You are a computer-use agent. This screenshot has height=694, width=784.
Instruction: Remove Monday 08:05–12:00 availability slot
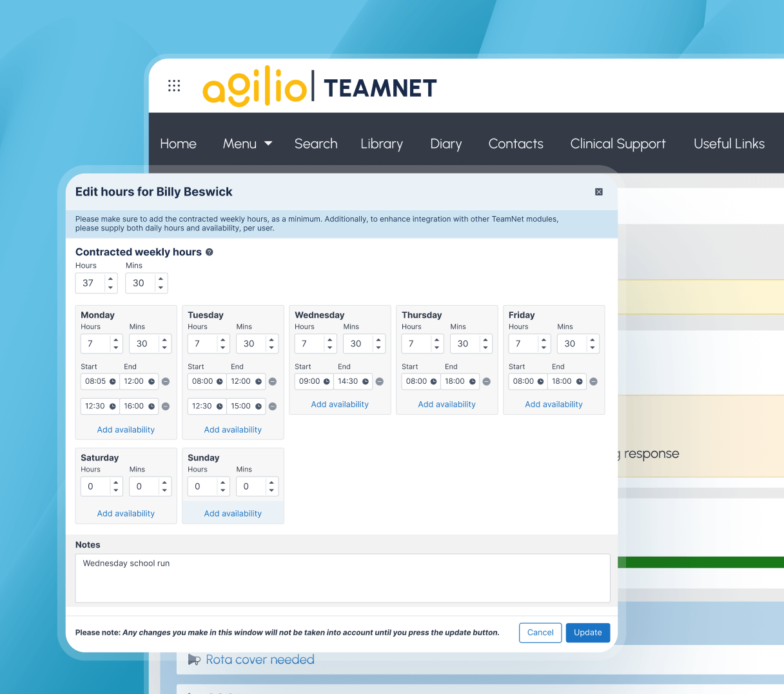pyautogui.click(x=166, y=382)
